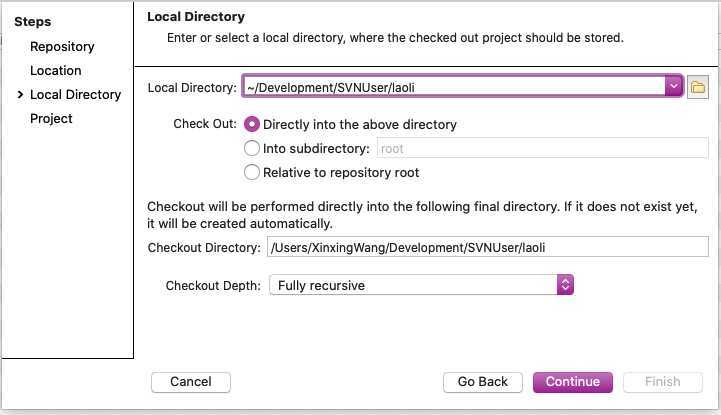The width and height of the screenshot is (721, 415).
Task: Jump to the Project step
Action: tap(51, 119)
